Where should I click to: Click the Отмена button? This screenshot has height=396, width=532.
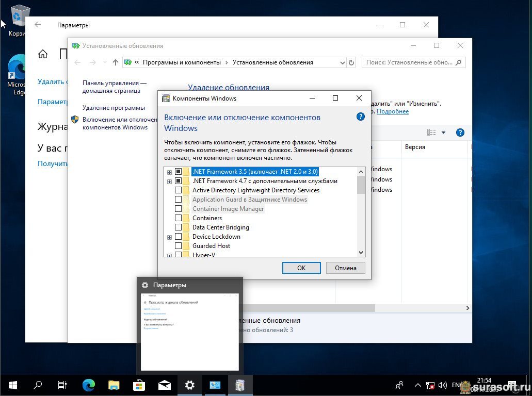(345, 268)
